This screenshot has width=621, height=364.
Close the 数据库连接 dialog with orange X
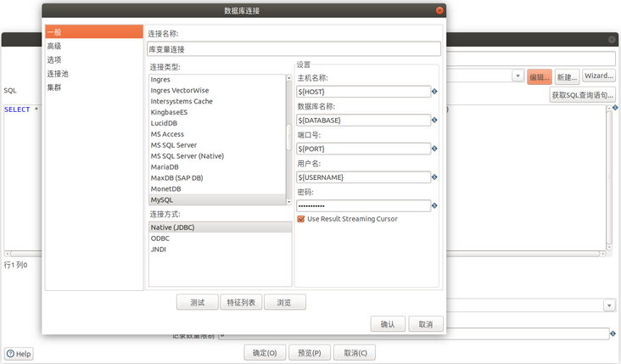coord(439,10)
